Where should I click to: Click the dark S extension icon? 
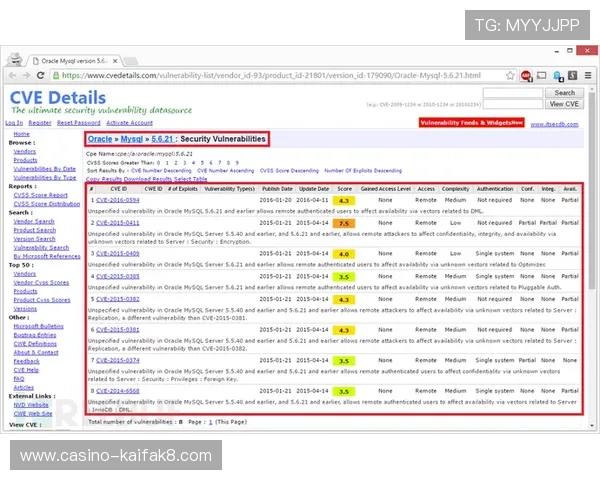(x=572, y=75)
